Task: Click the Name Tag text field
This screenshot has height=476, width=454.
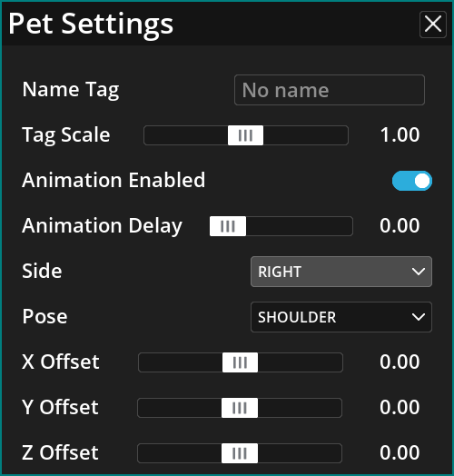Action: (330, 90)
